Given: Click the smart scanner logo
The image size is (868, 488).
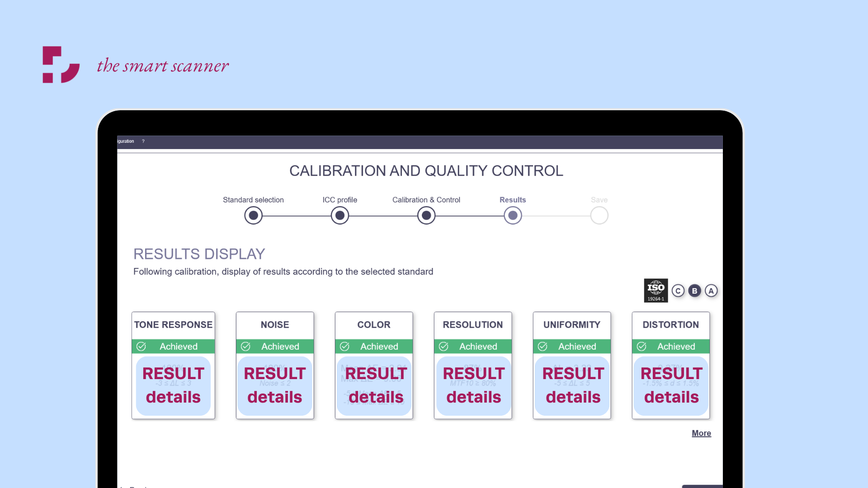Looking at the screenshot, I should click(61, 65).
